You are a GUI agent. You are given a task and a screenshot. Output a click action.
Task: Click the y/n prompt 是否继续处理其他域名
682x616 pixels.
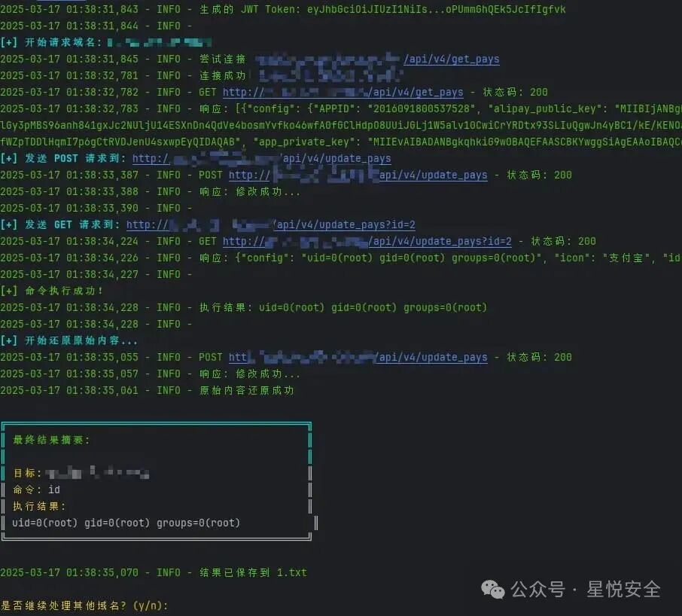pos(84,605)
